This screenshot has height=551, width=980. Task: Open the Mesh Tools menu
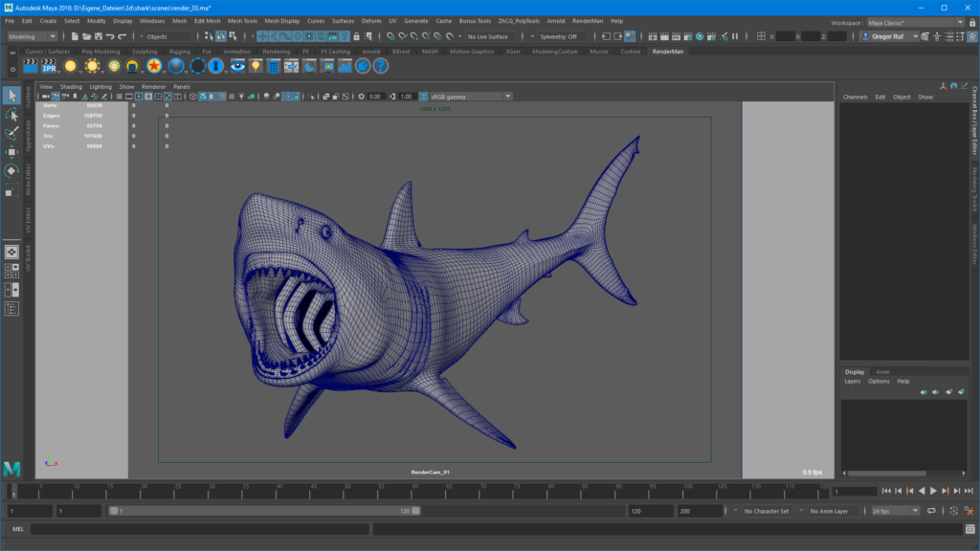click(242, 21)
